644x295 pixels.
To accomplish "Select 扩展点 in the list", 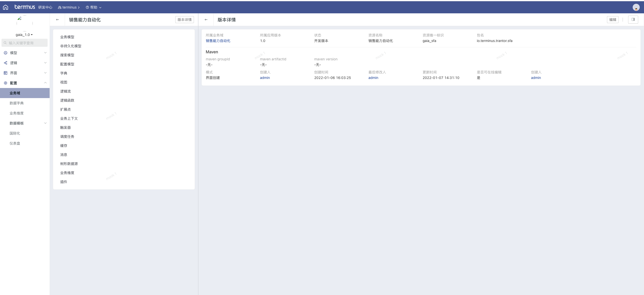I will [x=65, y=109].
